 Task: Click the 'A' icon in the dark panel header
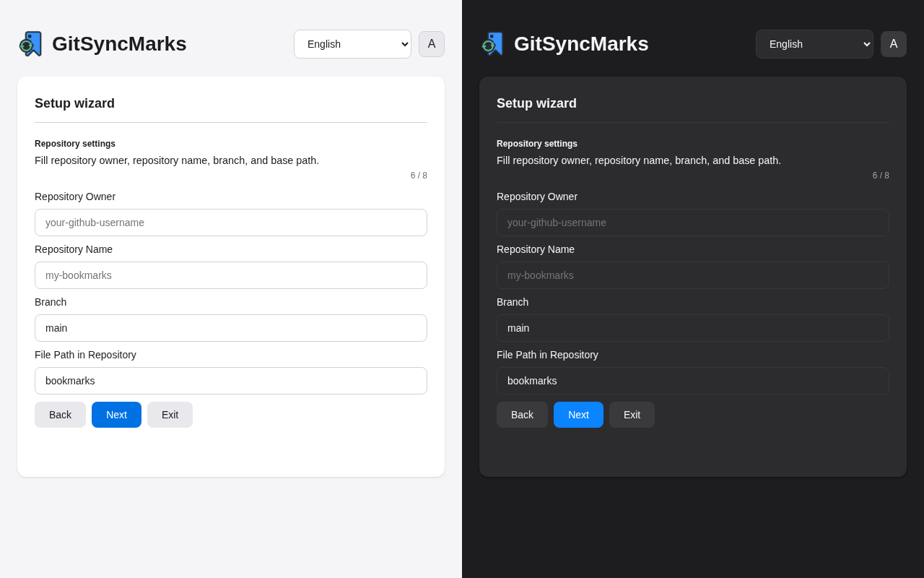894,44
